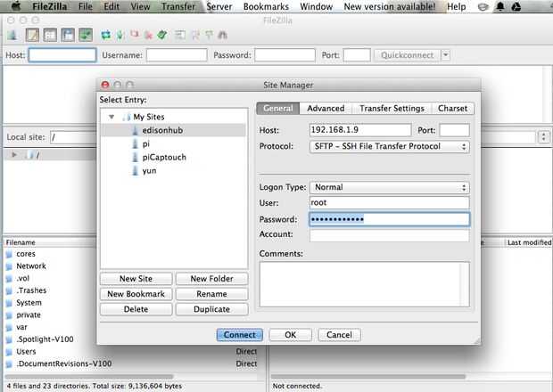The image size is (553, 392).
Task: Click the Reconnect to last server icon
Action: tap(161, 35)
